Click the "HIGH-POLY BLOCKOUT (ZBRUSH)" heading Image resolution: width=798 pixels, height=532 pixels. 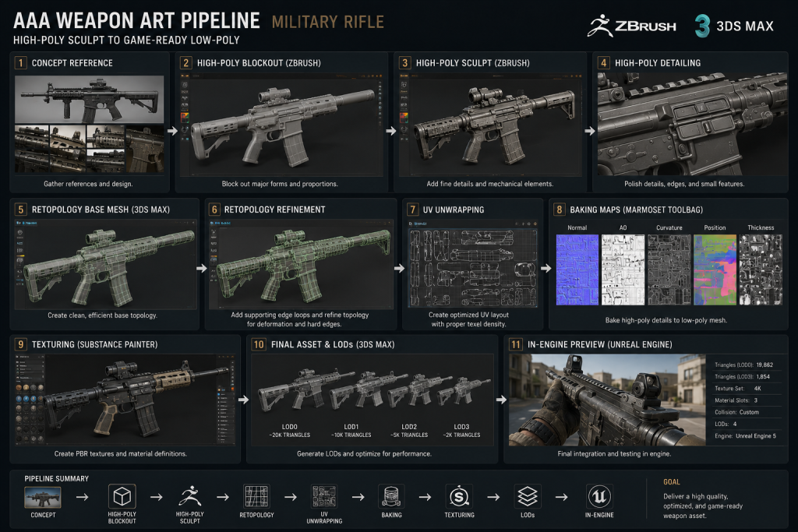[259, 63]
